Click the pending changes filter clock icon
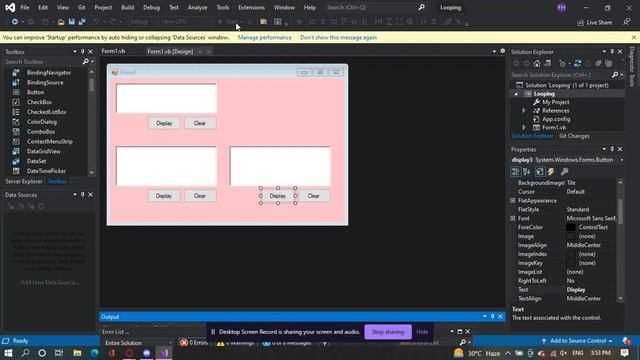 click(x=562, y=63)
